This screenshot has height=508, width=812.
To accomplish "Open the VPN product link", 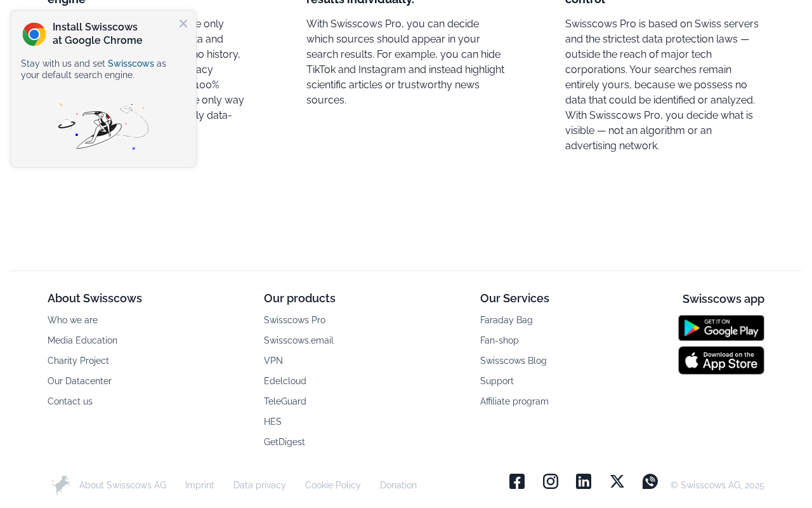I will coord(273,361).
